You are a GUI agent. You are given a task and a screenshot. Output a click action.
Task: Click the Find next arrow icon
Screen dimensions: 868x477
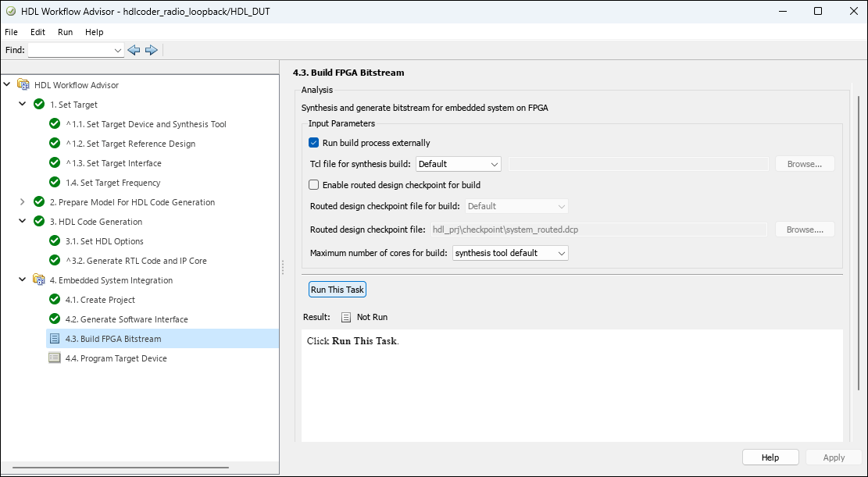click(x=152, y=50)
